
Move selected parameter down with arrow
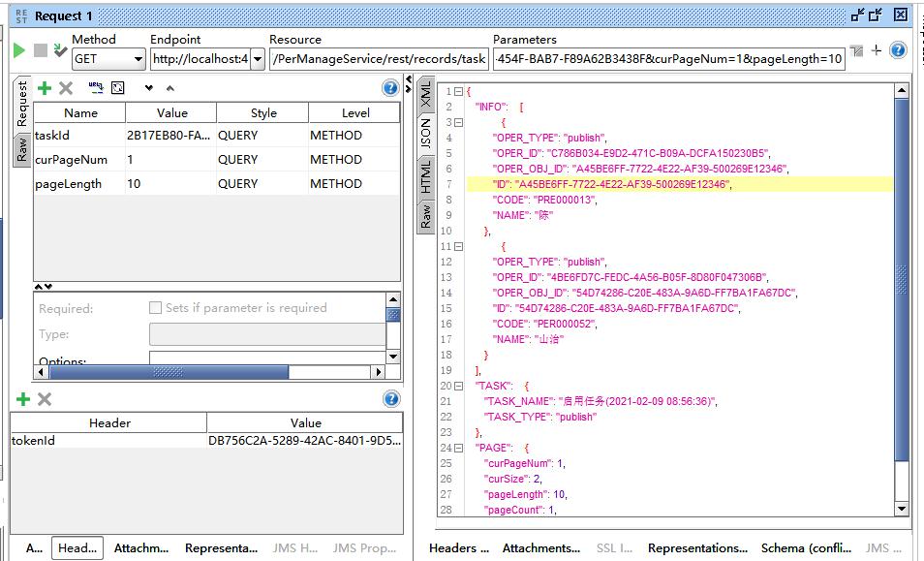pyautogui.click(x=149, y=88)
